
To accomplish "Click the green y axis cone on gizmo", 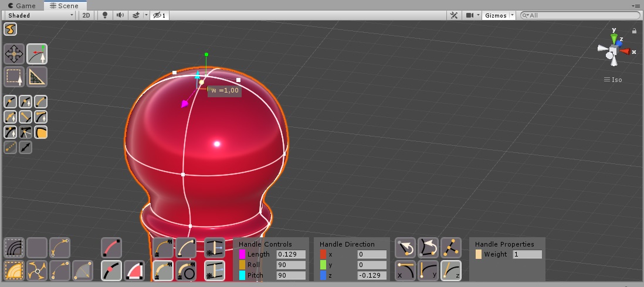I will (614, 39).
